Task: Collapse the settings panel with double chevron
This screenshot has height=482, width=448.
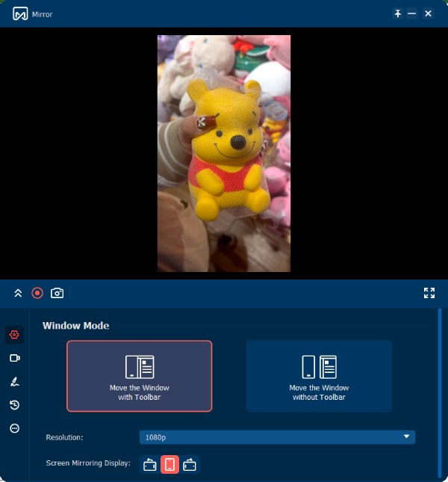Action: [x=18, y=293]
